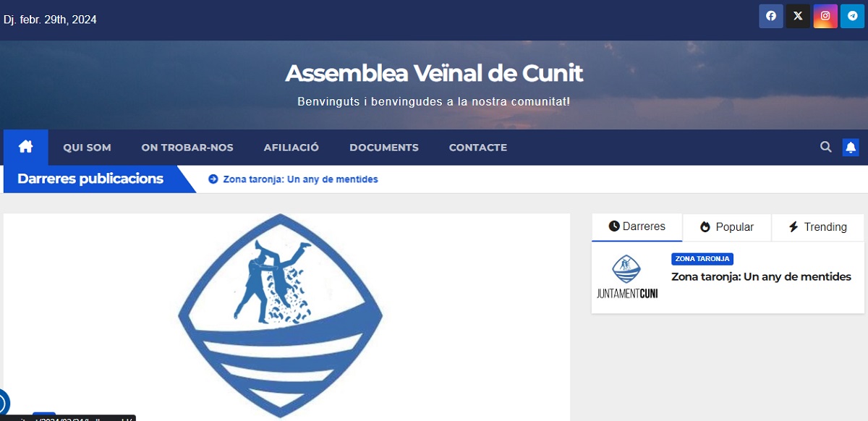Select the ON TROBAR-NOS menu entry
Screen dimensions: 868x421
point(187,147)
